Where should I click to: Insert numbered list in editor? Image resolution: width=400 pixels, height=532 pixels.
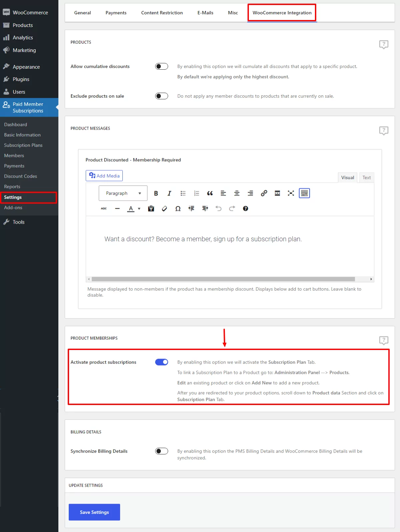196,193
